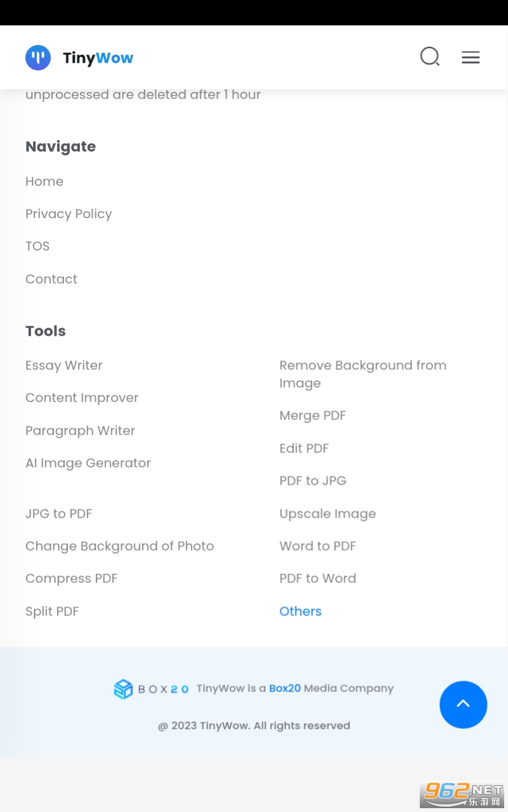Open the Compress PDF tool

pos(72,579)
